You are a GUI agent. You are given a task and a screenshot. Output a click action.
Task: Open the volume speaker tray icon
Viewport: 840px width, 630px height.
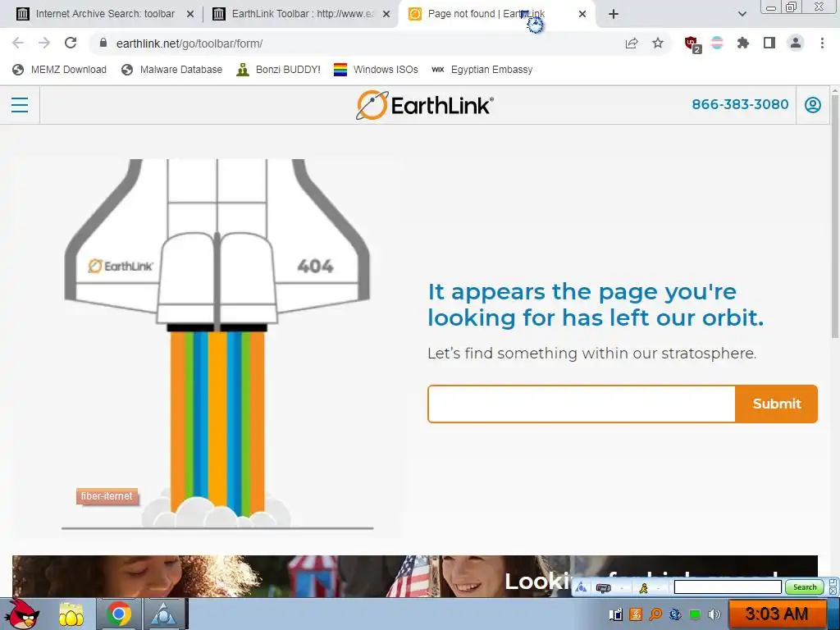(x=714, y=614)
